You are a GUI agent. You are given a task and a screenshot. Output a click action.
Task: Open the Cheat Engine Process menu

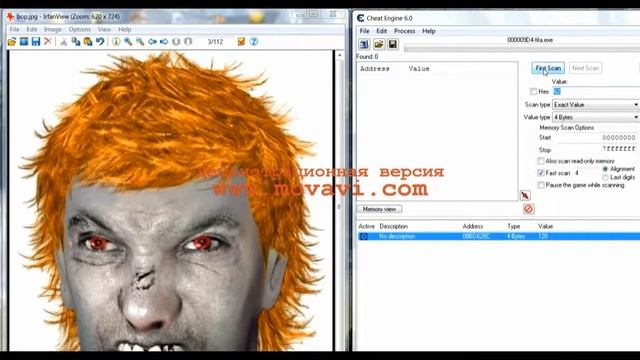tap(404, 31)
